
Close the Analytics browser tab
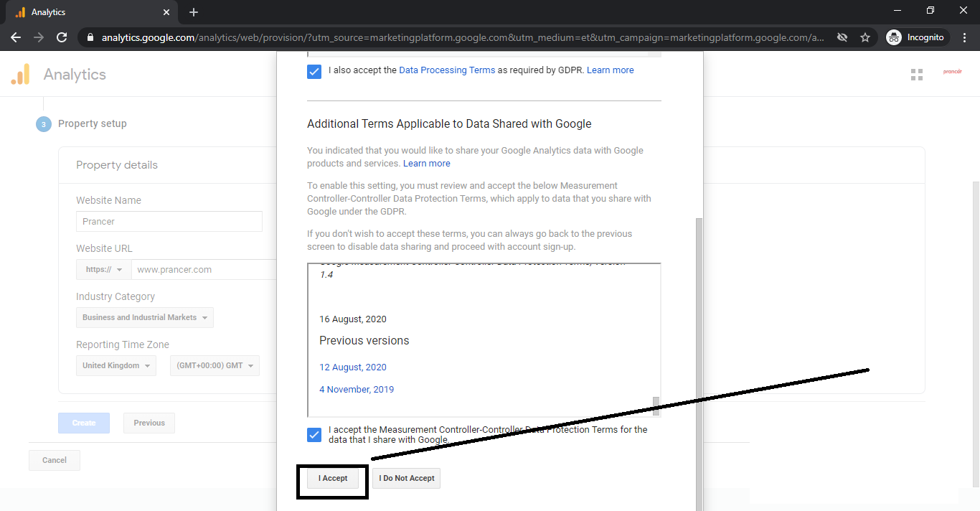click(x=166, y=12)
